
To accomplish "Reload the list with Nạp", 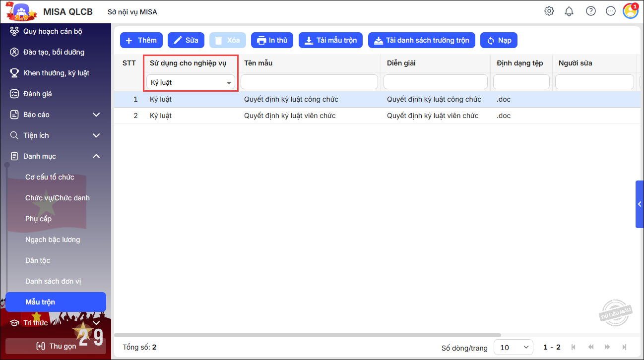I will [x=499, y=40].
